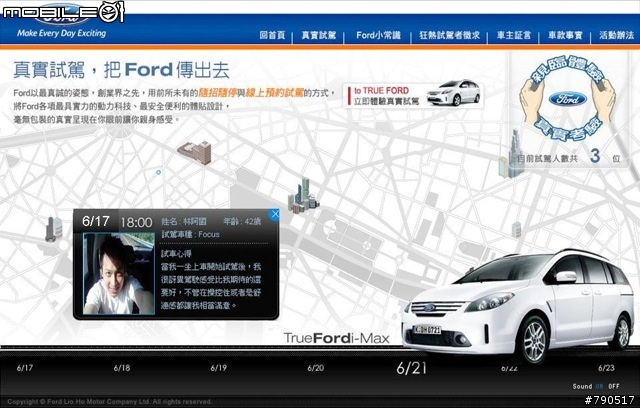Click the skyscraper cluster icon in map center
Viewport: 640px width, 408px height.
coord(303,196)
